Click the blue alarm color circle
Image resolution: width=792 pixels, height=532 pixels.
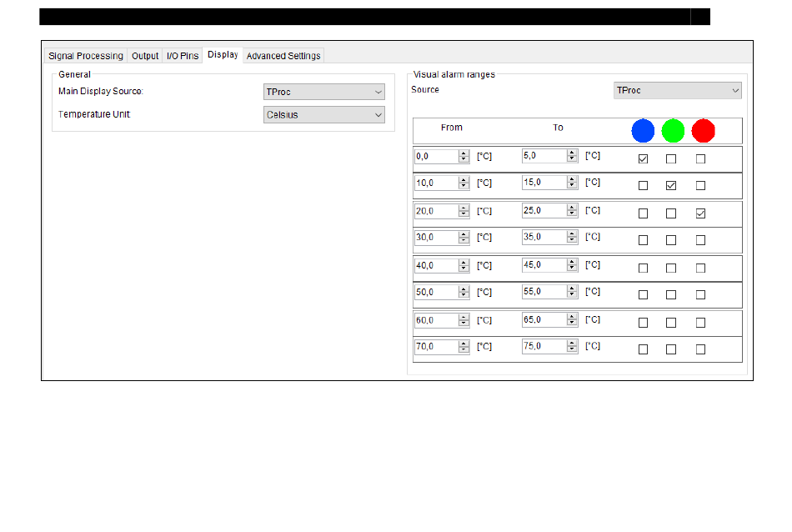pos(643,131)
